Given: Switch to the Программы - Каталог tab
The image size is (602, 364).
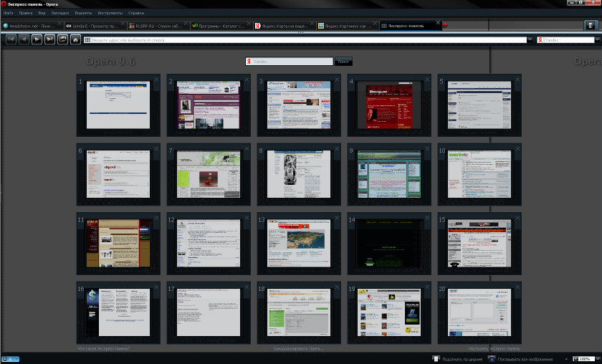Looking at the screenshot, I should point(221,26).
